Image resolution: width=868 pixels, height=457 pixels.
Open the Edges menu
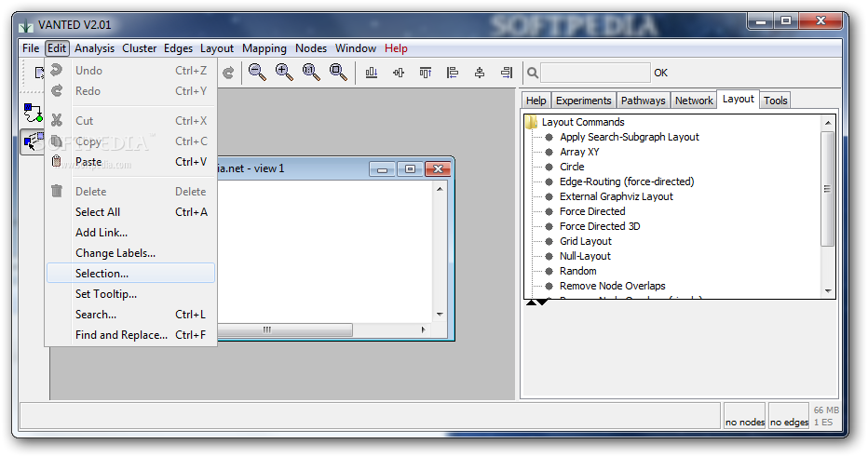coord(178,48)
